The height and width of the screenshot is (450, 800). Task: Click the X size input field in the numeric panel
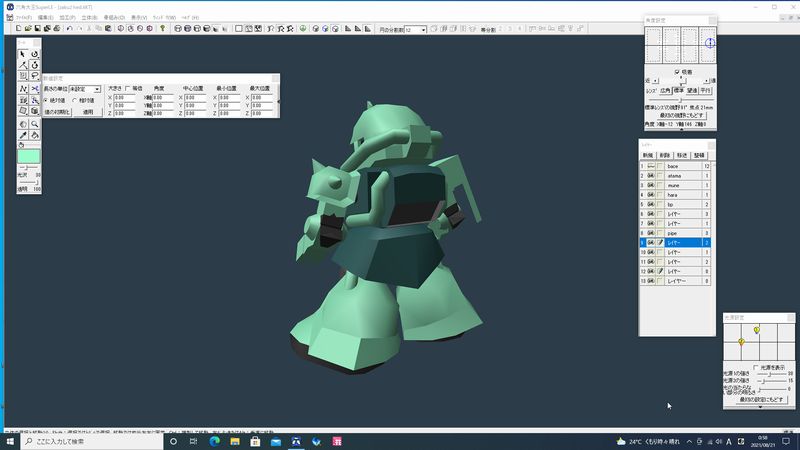click(124, 97)
